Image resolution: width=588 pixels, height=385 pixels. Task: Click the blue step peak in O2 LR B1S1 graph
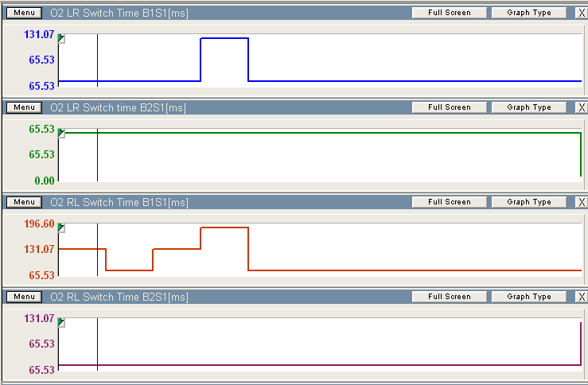click(x=224, y=38)
